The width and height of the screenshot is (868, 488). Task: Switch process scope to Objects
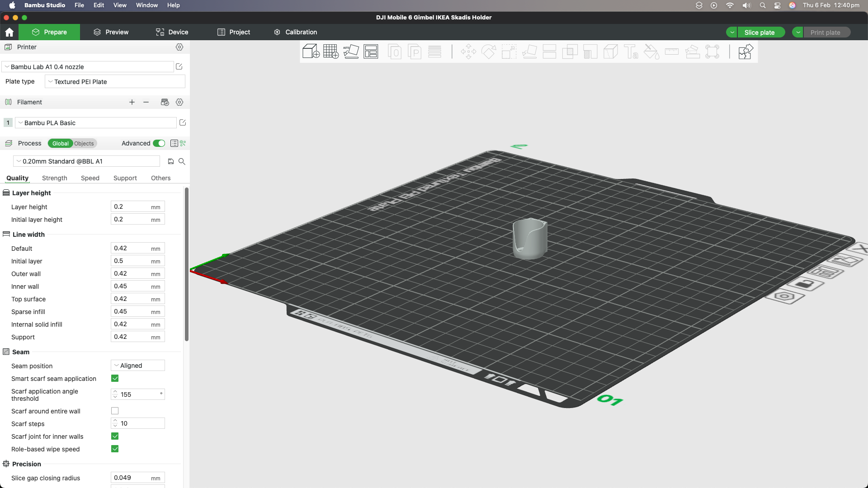pos(84,143)
